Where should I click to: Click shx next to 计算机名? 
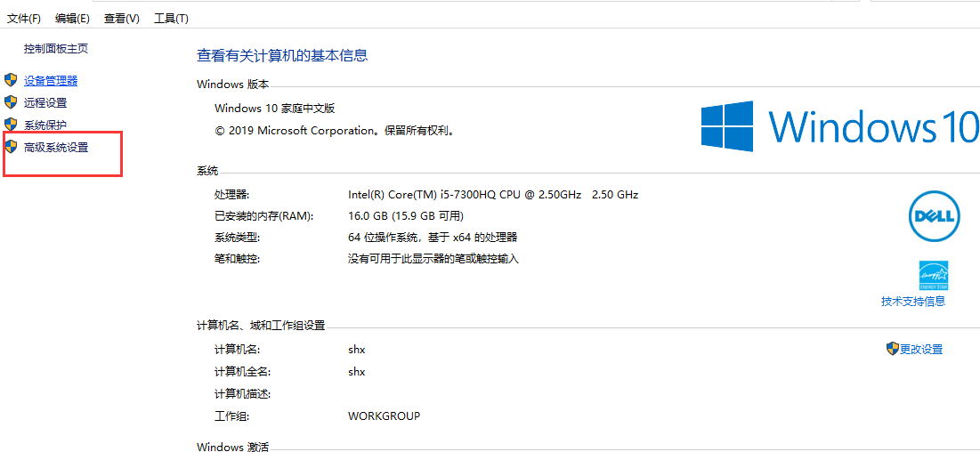click(356, 350)
